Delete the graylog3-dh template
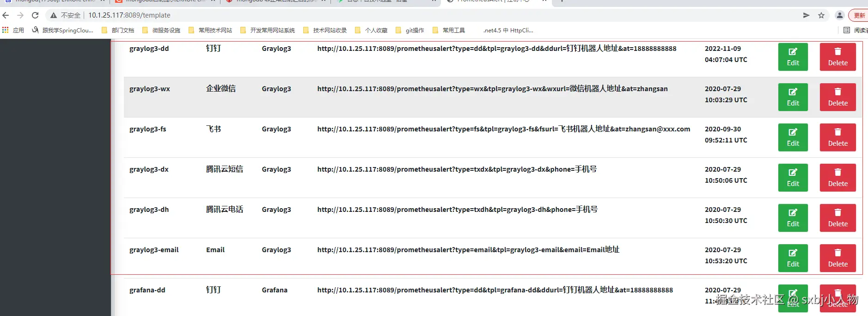The height and width of the screenshot is (316, 868). (837, 218)
